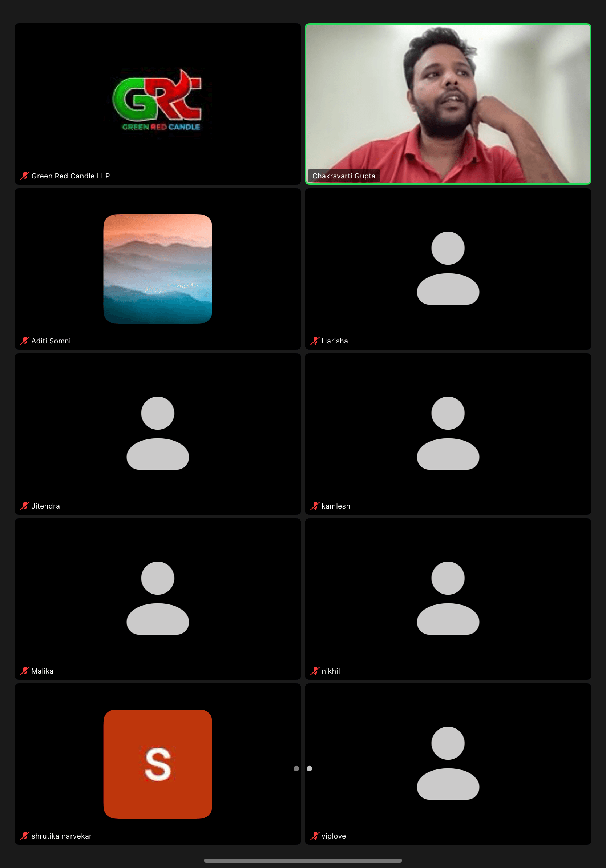Tap the home indicator bar at bottom
Screen dimensions: 606x868
tap(303, 860)
